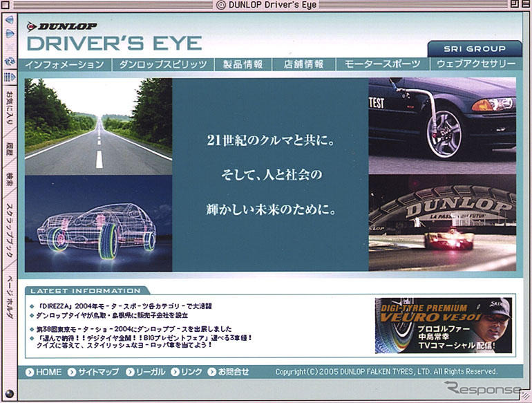This screenshot has width=532, height=403.
Task: Click the DUNLOP logo
Action: point(61,26)
